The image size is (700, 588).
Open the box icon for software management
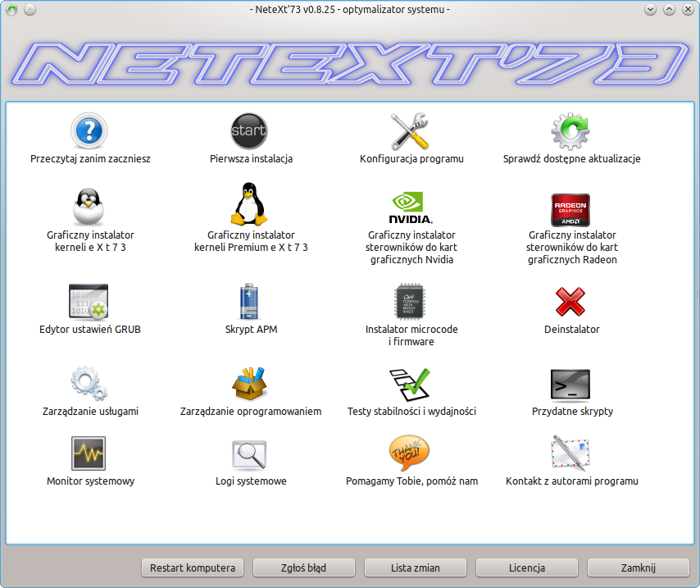pyautogui.click(x=249, y=383)
